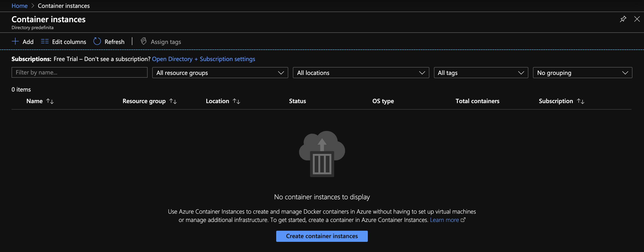Open Edit columns in the toolbar
This screenshot has width=644, height=252.
[64, 42]
